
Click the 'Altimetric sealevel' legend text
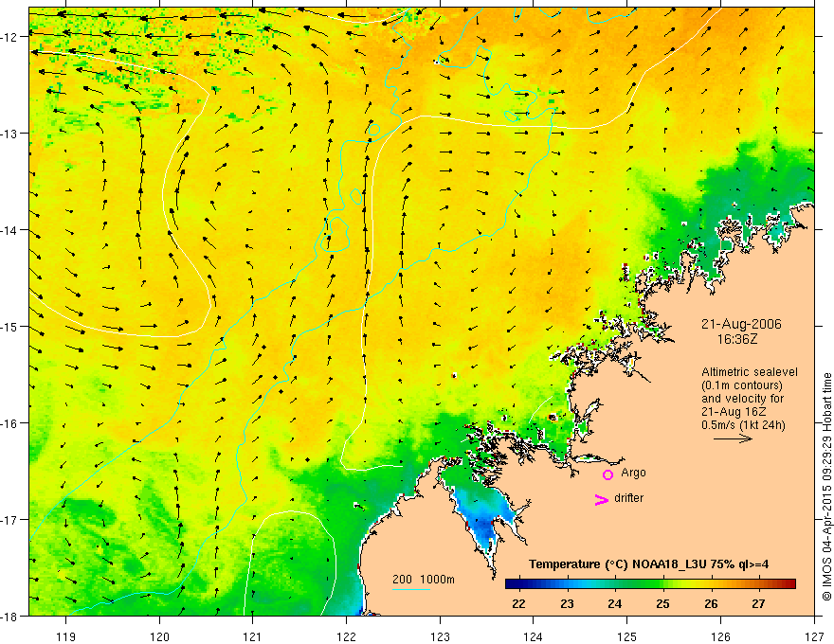(x=750, y=372)
